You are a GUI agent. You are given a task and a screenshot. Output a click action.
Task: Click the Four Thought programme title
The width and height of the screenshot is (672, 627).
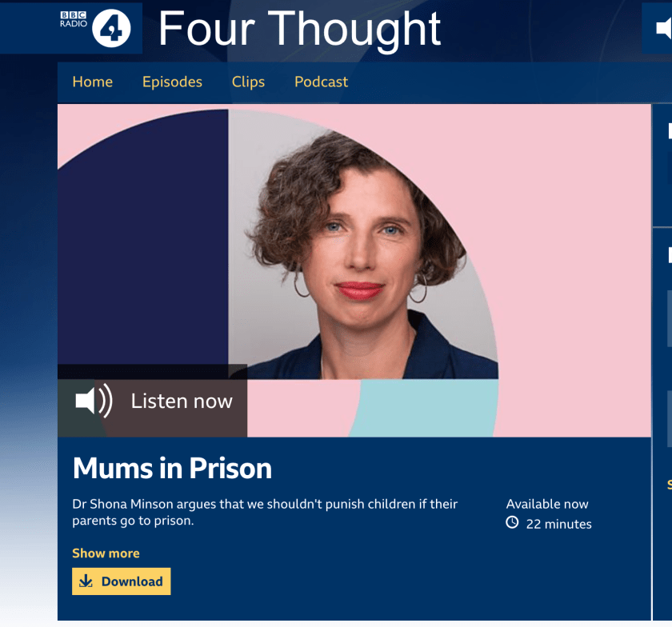(x=299, y=29)
